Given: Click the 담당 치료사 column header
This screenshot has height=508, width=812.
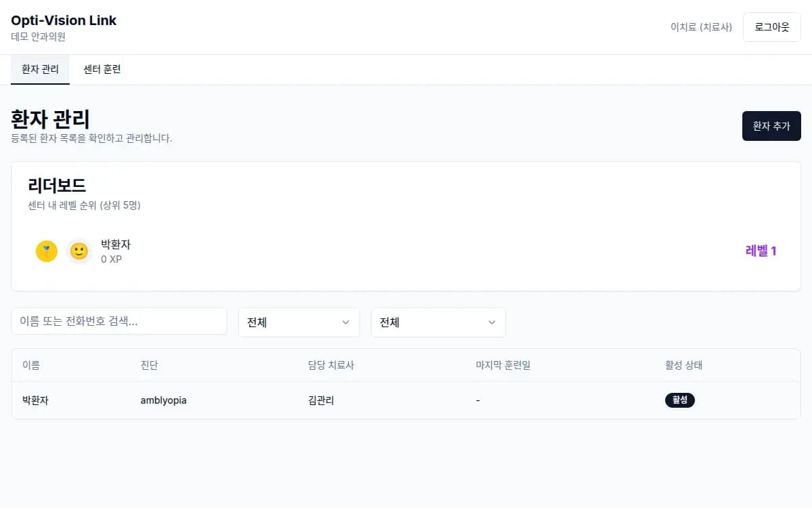Looking at the screenshot, I should [x=331, y=365].
